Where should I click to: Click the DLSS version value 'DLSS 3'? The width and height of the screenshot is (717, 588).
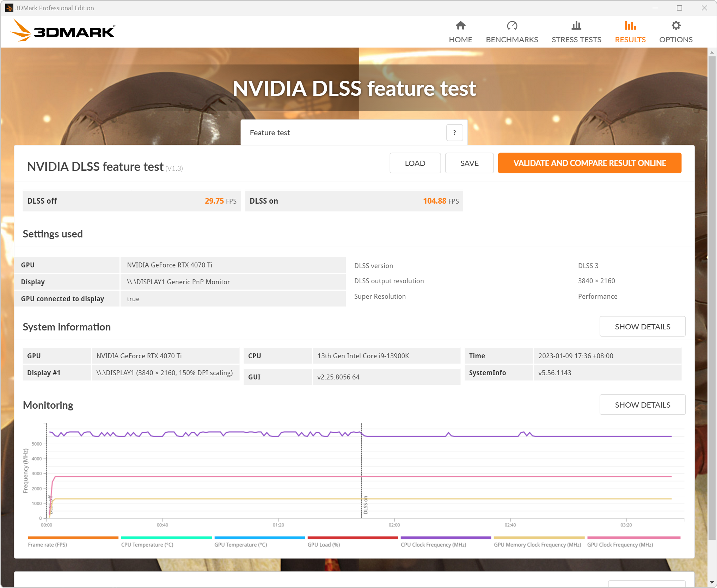pos(588,266)
